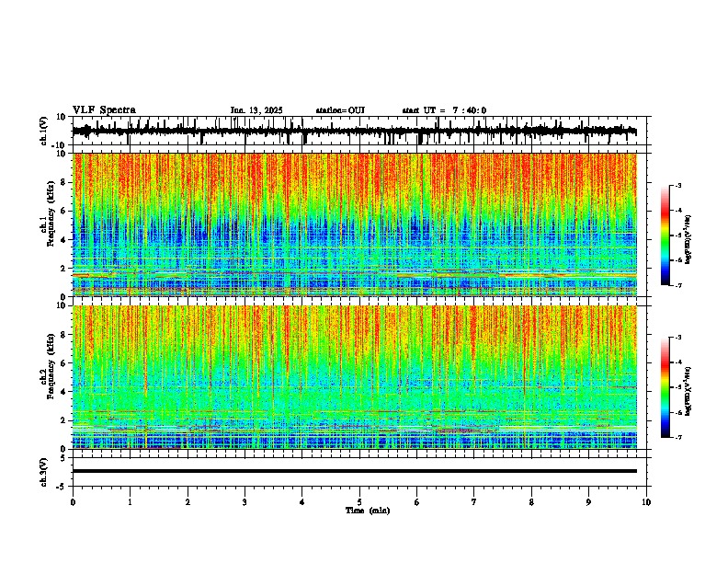This screenshot has height=563, width=728.
Task: Click the ch.2 spectrogram plot area
Action: [x=355, y=377]
